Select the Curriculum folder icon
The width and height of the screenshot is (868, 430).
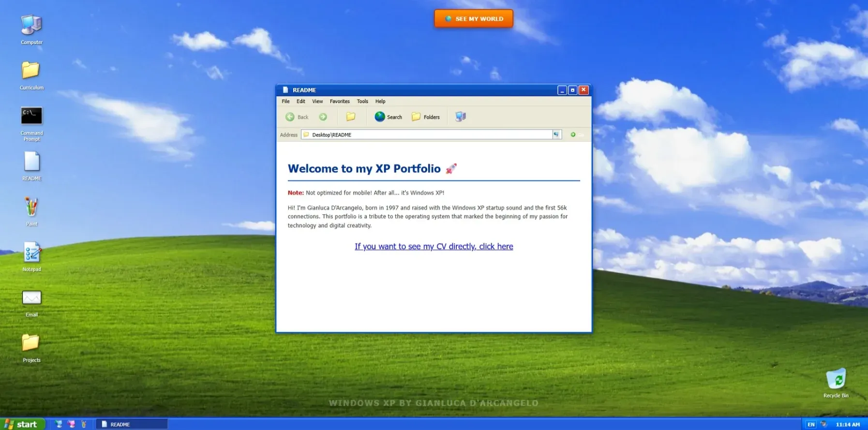[31, 75]
